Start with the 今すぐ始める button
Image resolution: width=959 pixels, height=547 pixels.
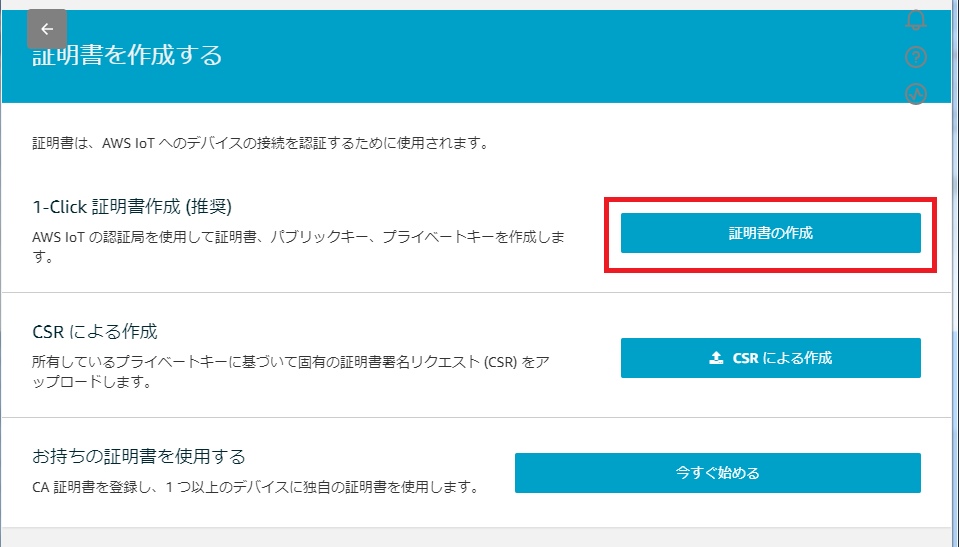(x=717, y=473)
